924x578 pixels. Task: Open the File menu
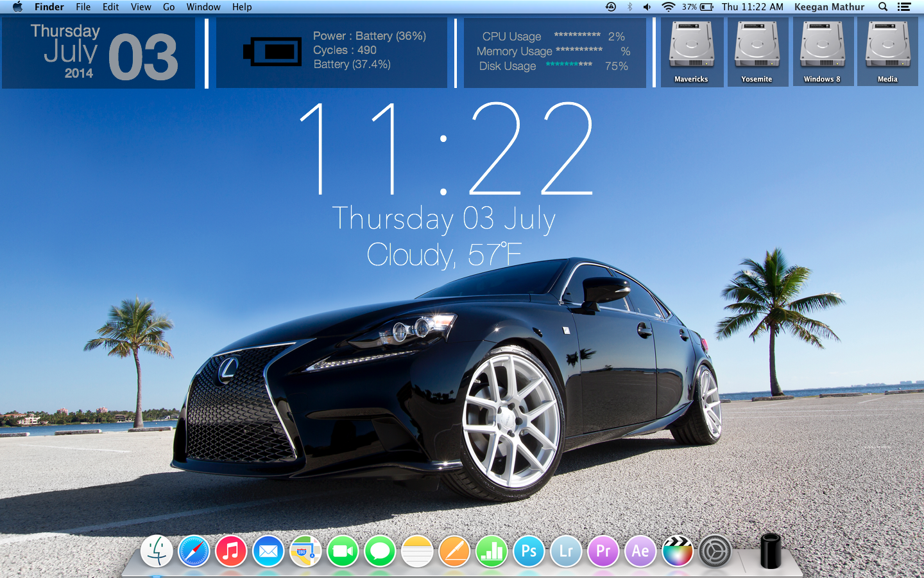tap(83, 7)
